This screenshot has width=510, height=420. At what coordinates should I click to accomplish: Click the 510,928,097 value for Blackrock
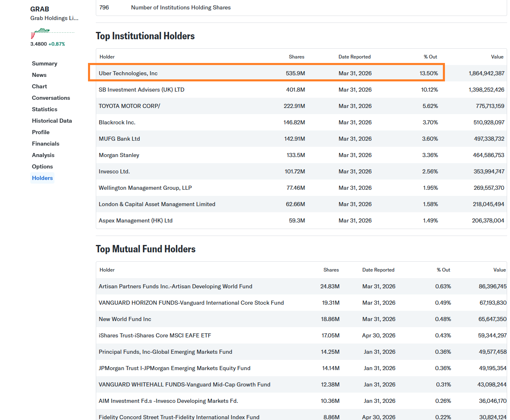[x=489, y=122]
